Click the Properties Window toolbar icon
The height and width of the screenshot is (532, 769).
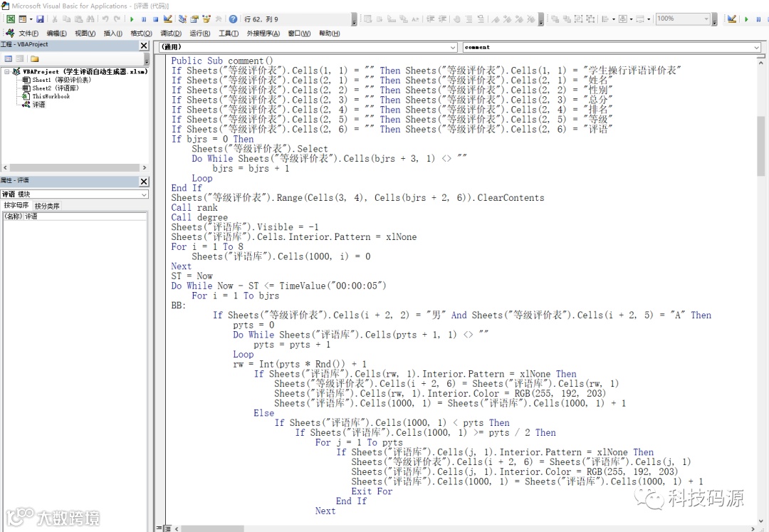click(x=194, y=19)
